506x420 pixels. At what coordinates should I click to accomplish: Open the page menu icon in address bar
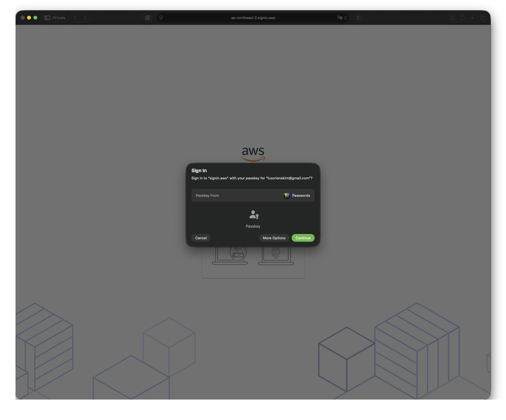pos(161,18)
